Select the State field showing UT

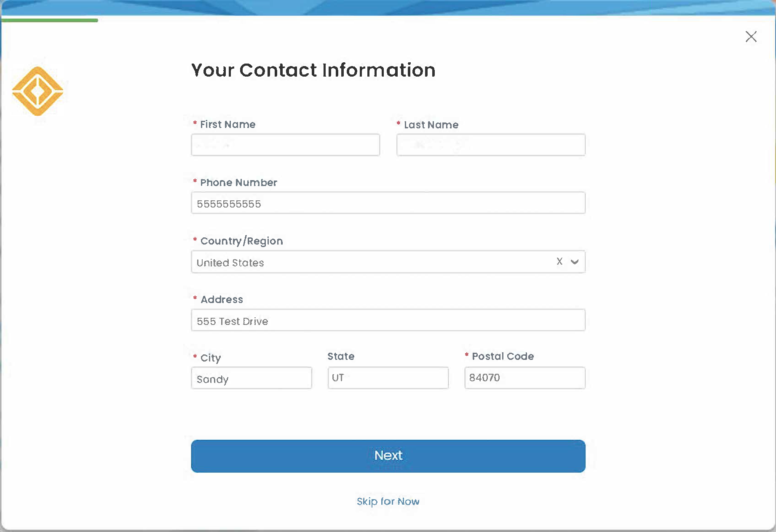[388, 378]
